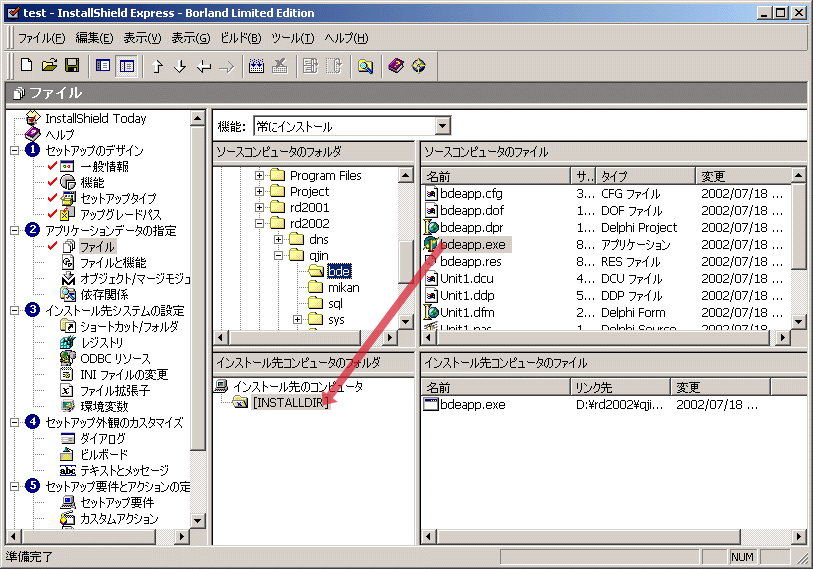813x569 pixels.
Task: Collapse セットアップのデザイン step 1 node
Action: tap(15, 150)
